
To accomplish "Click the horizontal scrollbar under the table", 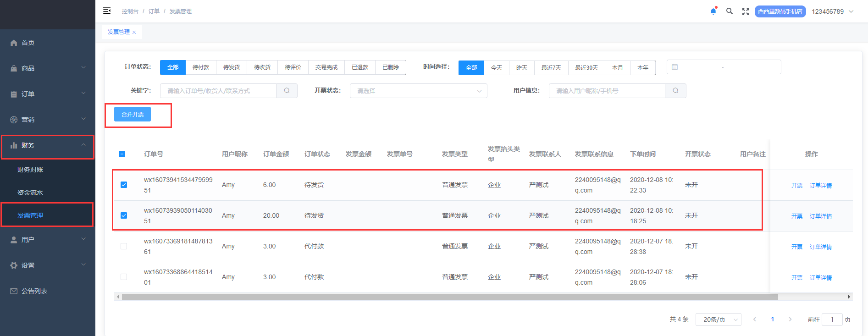I will click(x=449, y=297).
